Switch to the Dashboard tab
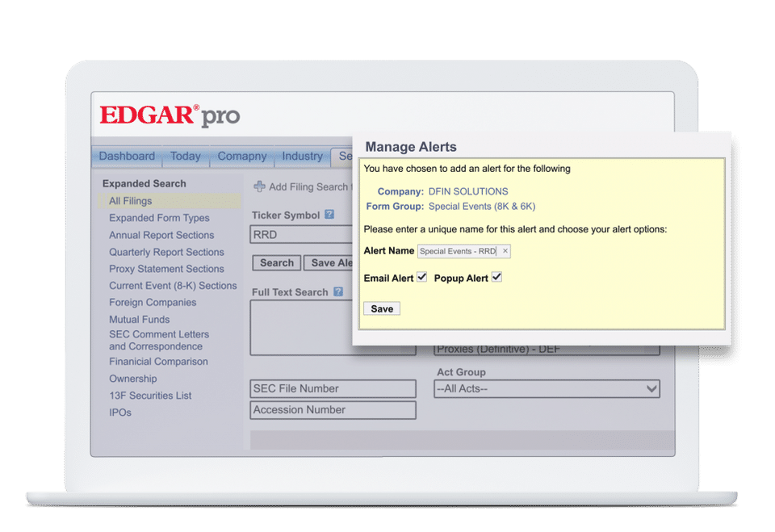Screen dimensions: 775x532 pyautogui.click(x=127, y=157)
